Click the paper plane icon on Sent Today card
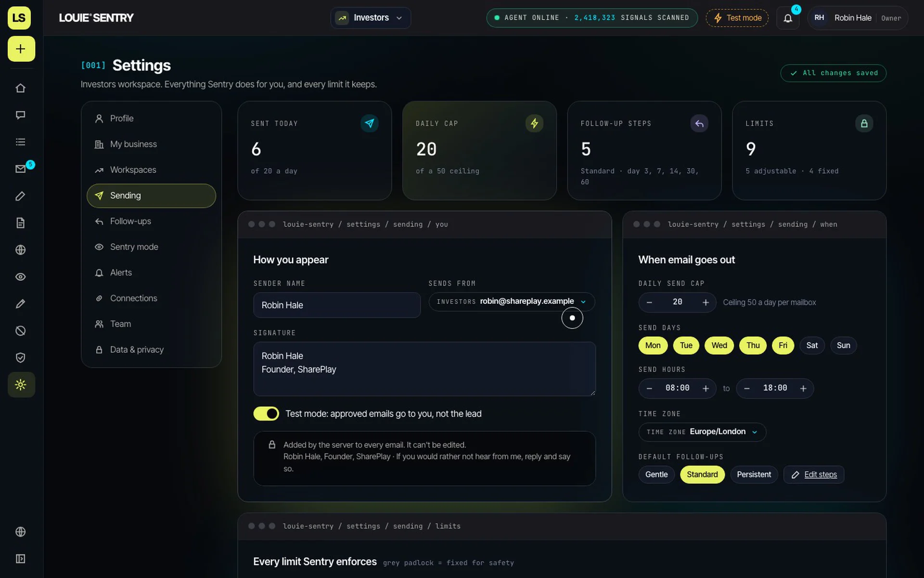Screen dimensions: 924x578 click(x=369, y=123)
